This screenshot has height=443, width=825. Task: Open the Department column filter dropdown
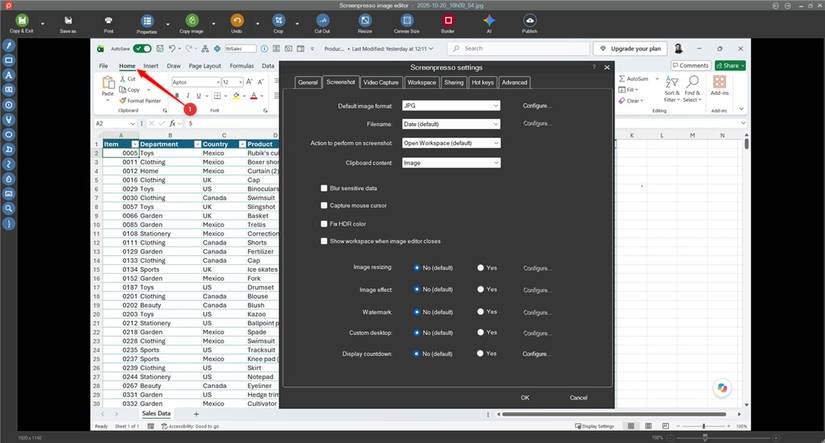pyautogui.click(x=197, y=144)
